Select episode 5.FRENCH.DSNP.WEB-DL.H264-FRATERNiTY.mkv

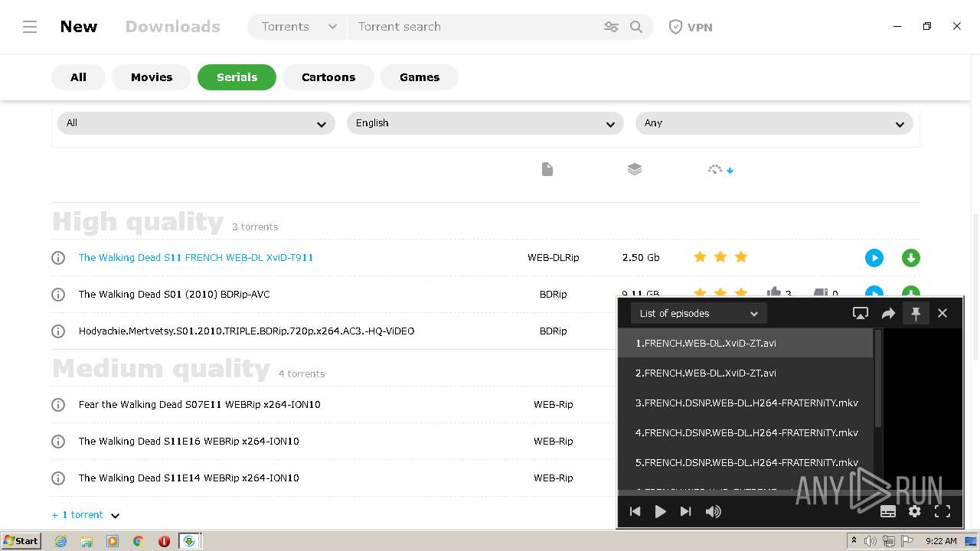[x=745, y=462]
